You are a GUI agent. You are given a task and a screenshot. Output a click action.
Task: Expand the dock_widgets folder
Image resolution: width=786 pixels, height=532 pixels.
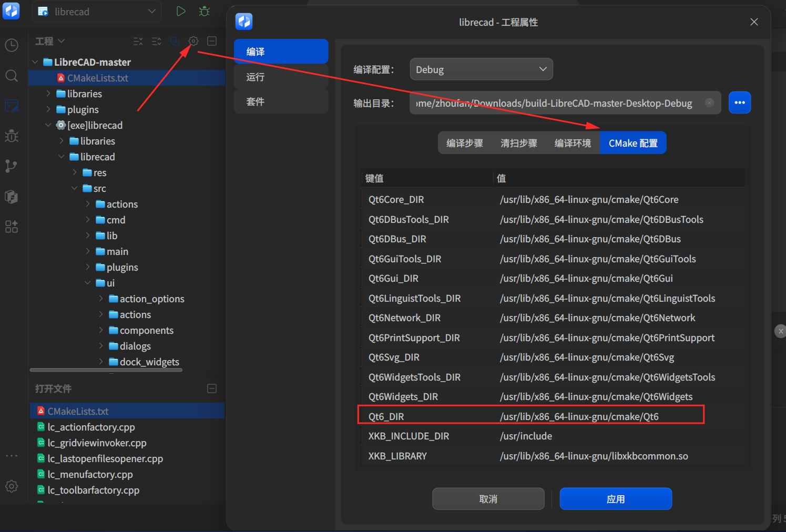pyautogui.click(x=101, y=362)
